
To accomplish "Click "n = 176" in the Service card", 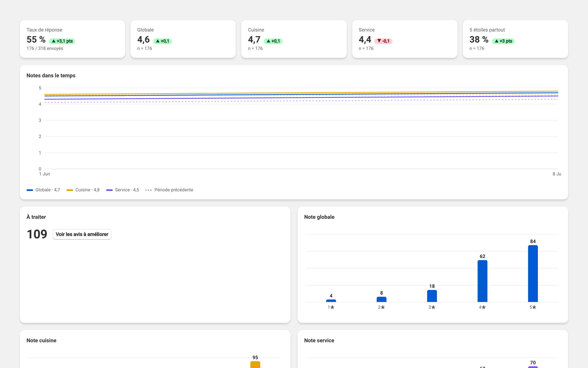I will tap(366, 48).
